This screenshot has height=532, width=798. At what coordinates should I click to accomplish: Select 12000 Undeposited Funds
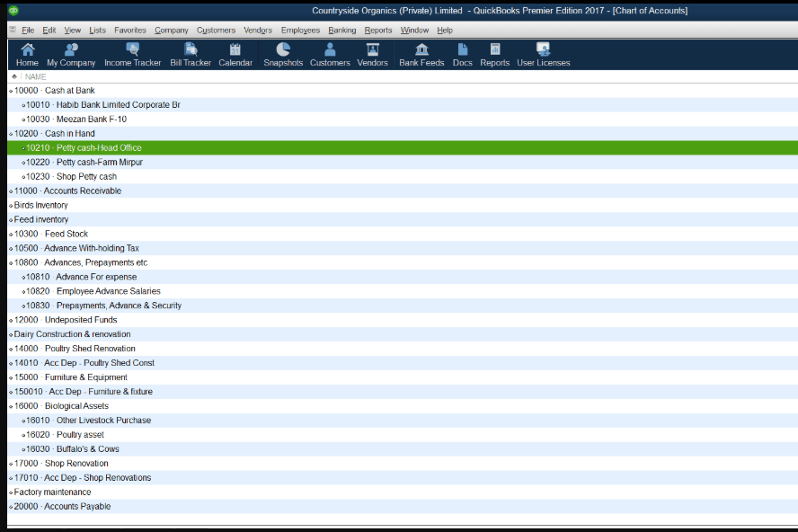[402, 320]
